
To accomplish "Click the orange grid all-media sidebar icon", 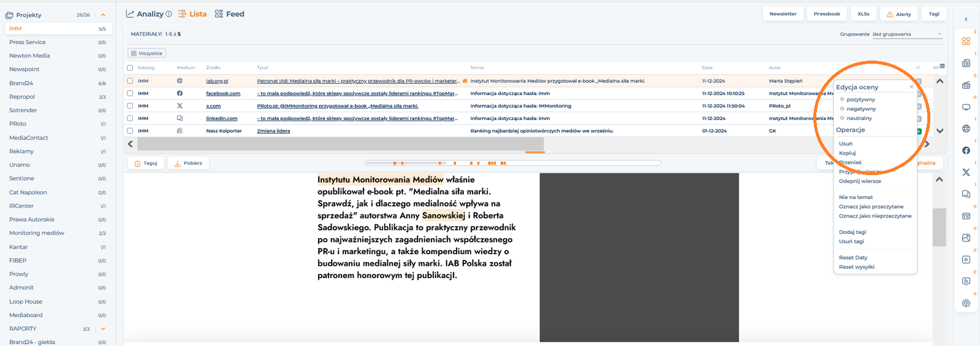I will click(x=966, y=42).
